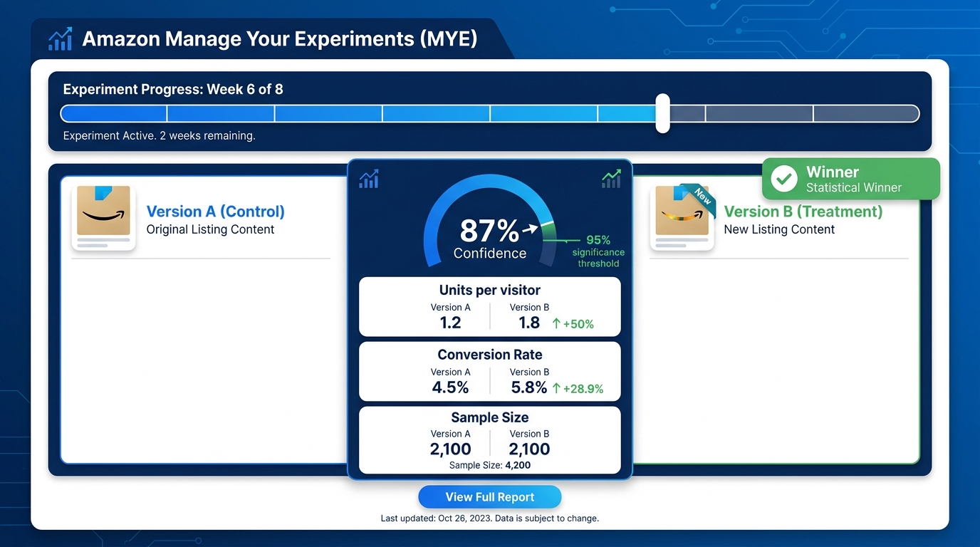
Task: Click Units per visitor heading
Action: click(x=490, y=290)
